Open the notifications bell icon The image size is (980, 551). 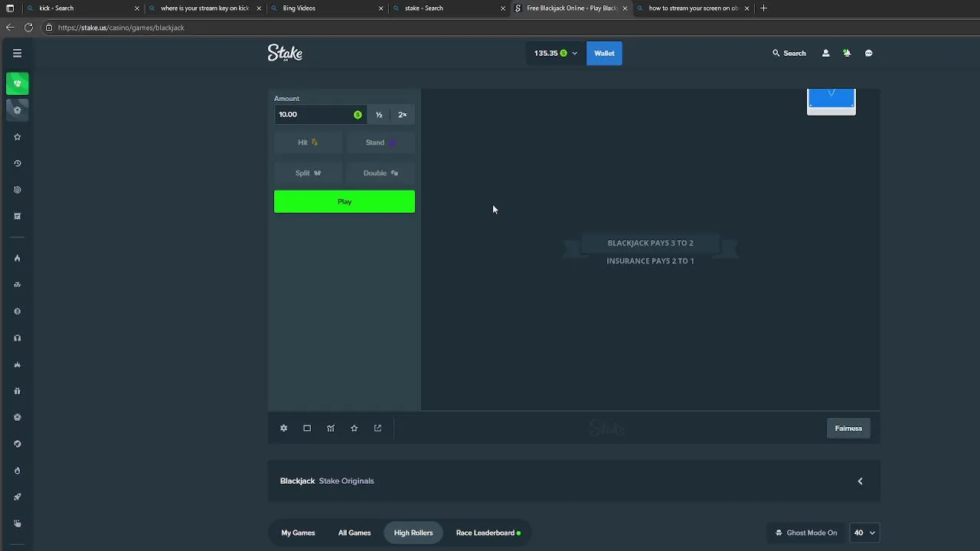847,54
